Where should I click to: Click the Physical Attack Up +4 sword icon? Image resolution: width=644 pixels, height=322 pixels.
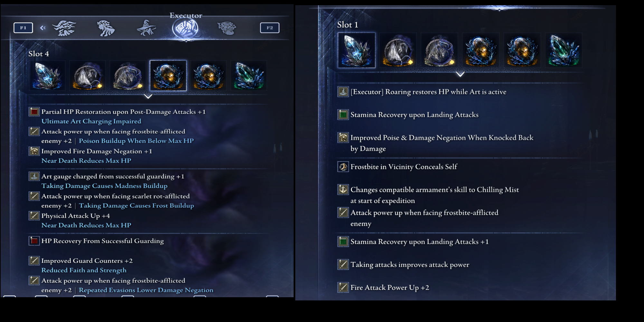34,215
